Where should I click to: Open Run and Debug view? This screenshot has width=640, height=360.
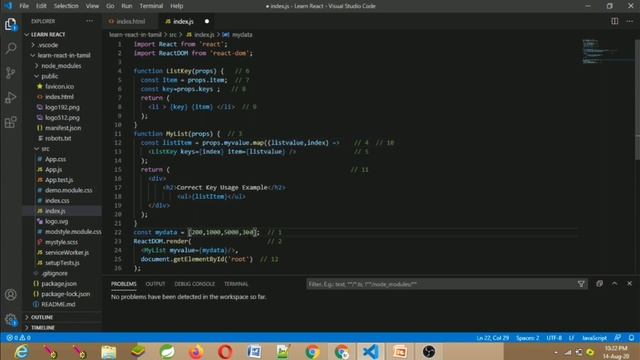pos(11,97)
